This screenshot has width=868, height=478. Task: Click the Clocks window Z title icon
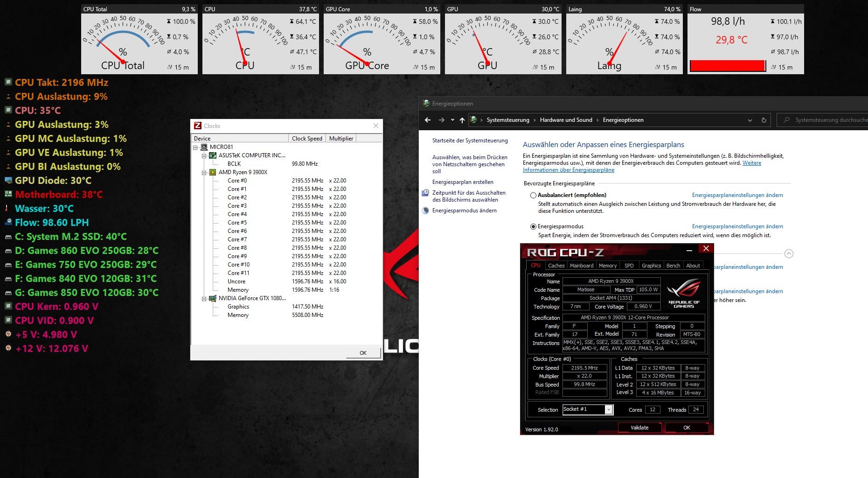(x=198, y=126)
